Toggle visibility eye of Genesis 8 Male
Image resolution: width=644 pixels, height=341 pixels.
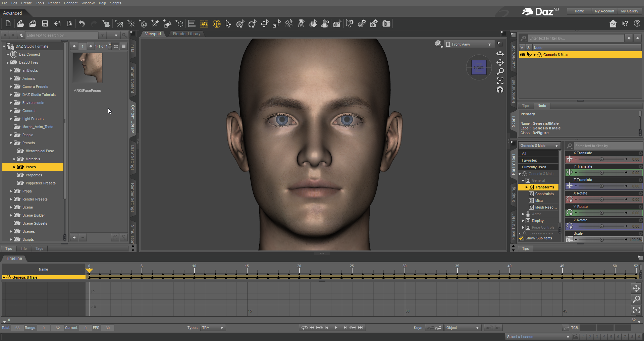(523, 55)
